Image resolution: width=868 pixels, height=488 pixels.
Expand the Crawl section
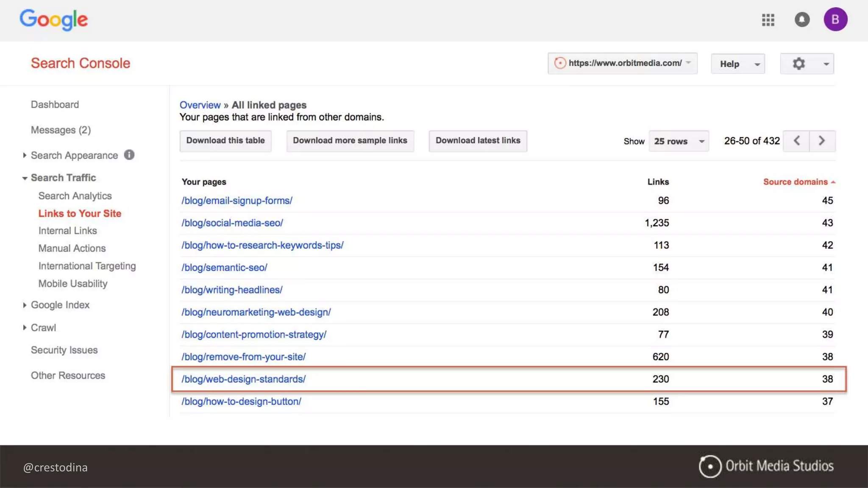43,328
